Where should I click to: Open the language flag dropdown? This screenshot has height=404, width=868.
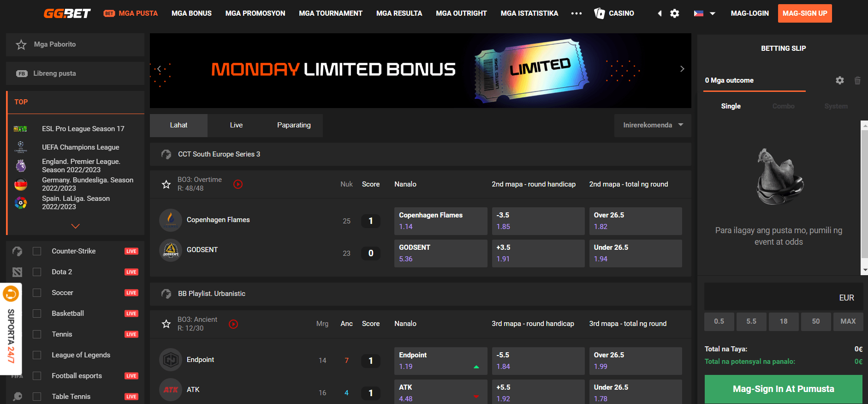(x=705, y=13)
